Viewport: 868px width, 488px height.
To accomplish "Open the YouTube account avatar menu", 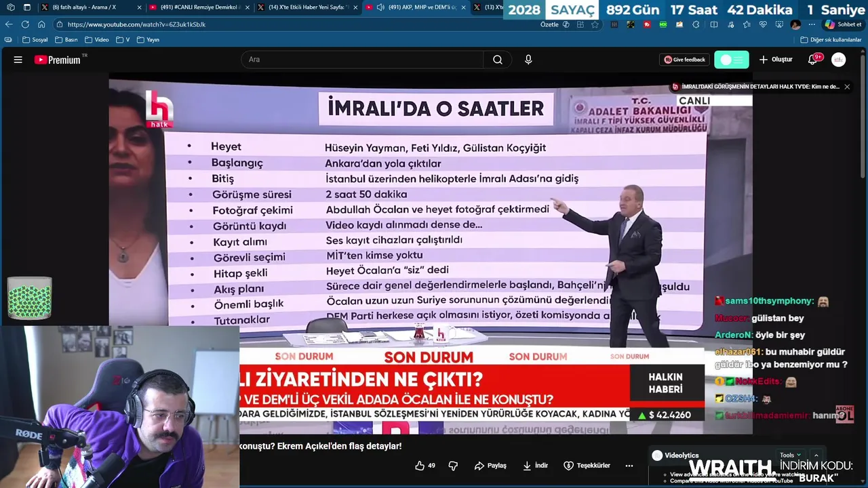I will point(839,60).
